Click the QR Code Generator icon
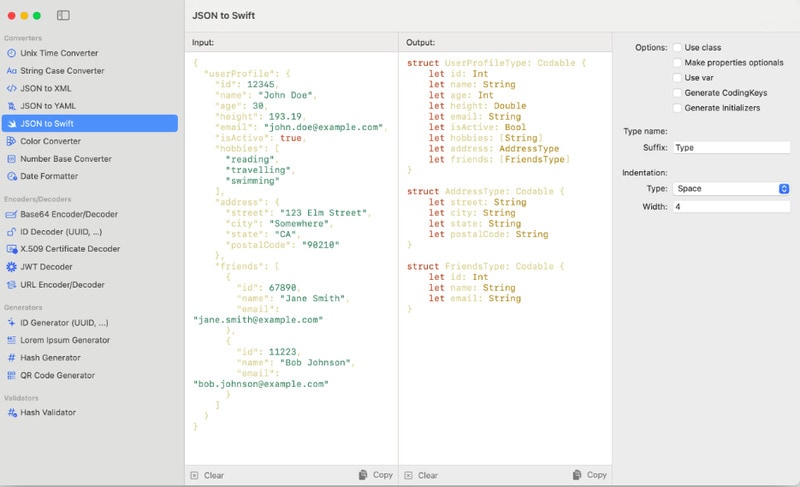 [11, 375]
